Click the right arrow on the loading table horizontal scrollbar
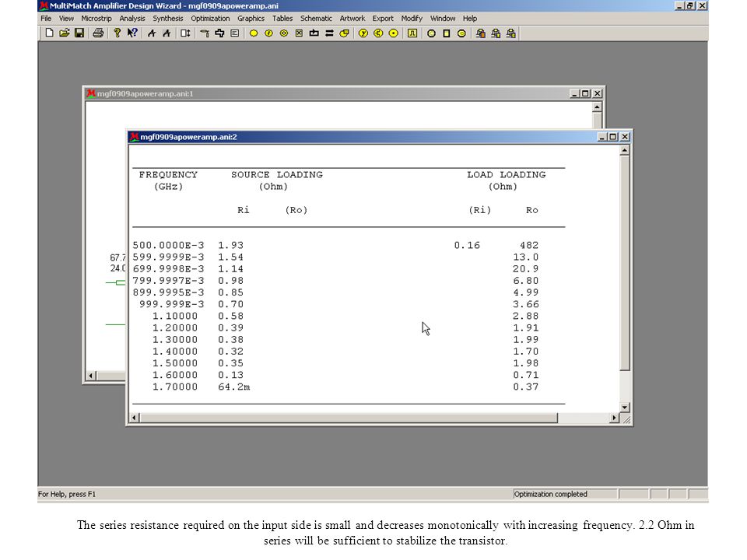This screenshot has height=560, width=747. (x=614, y=418)
